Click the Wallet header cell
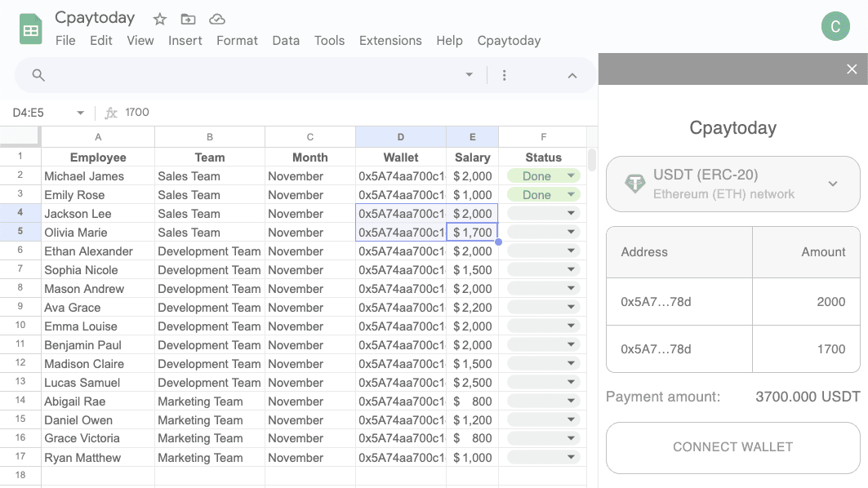868x488 pixels. pyautogui.click(x=401, y=157)
